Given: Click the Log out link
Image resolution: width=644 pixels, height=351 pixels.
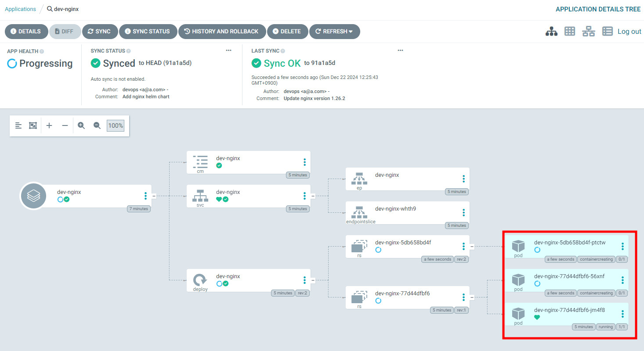Looking at the screenshot, I should [630, 32].
